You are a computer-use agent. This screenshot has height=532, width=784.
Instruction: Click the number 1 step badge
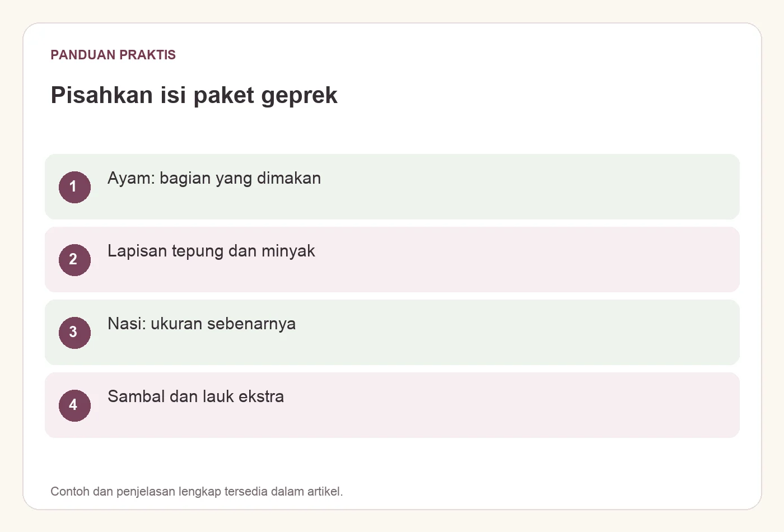click(x=74, y=187)
